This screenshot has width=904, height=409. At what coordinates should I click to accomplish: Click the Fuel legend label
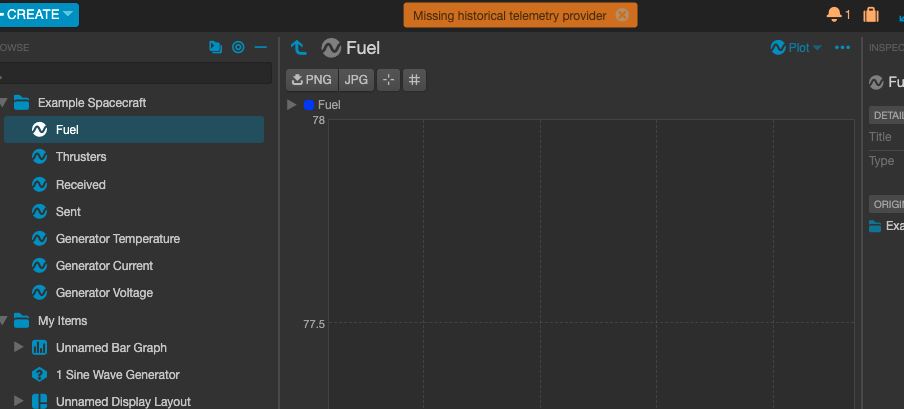pos(329,105)
